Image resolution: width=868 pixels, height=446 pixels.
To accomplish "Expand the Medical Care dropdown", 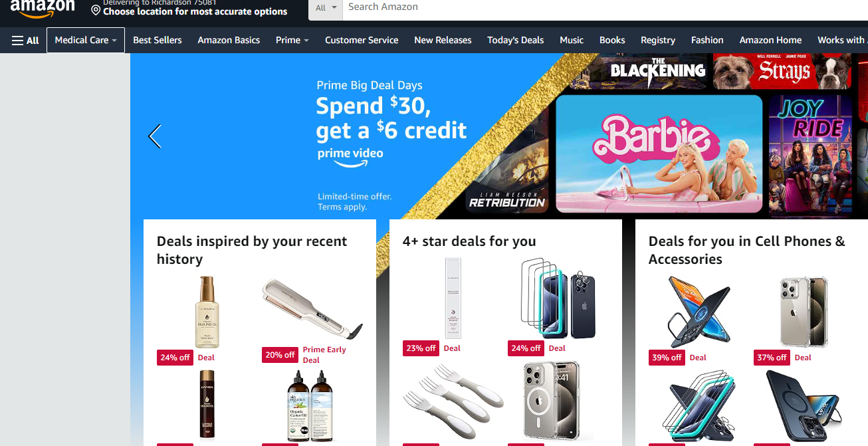I will pyautogui.click(x=86, y=41).
